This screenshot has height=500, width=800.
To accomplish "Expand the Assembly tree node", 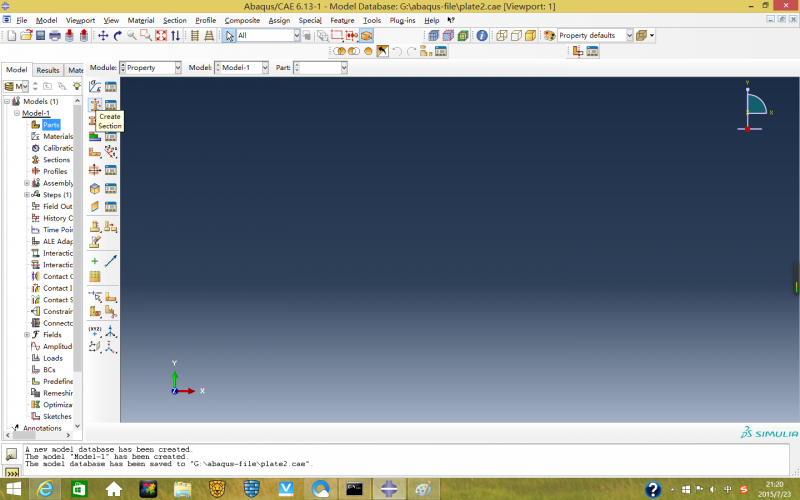I will tap(27, 183).
